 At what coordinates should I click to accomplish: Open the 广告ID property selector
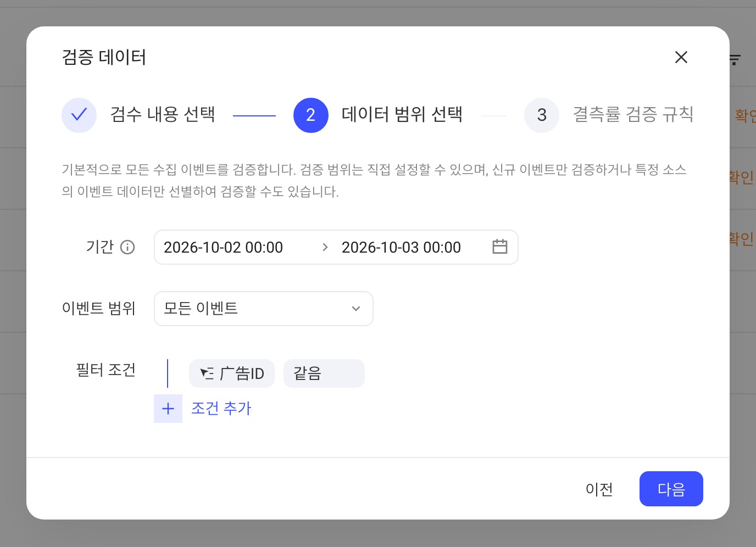(232, 373)
